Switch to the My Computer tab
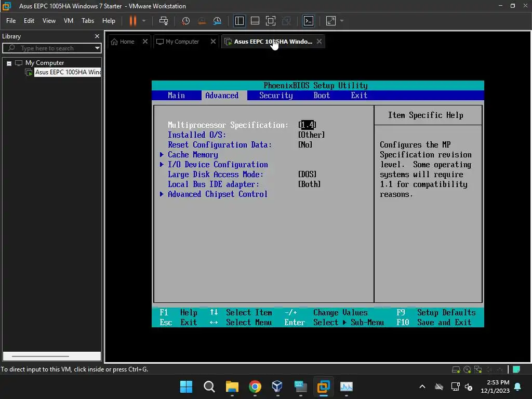The height and width of the screenshot is (399, 532). coord(178,42)
